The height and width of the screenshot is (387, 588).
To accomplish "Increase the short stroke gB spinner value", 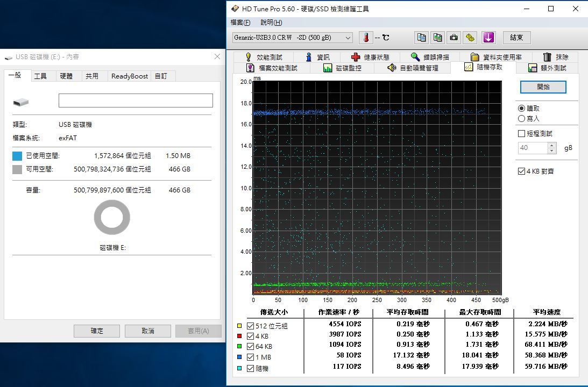I will [551, 145].
